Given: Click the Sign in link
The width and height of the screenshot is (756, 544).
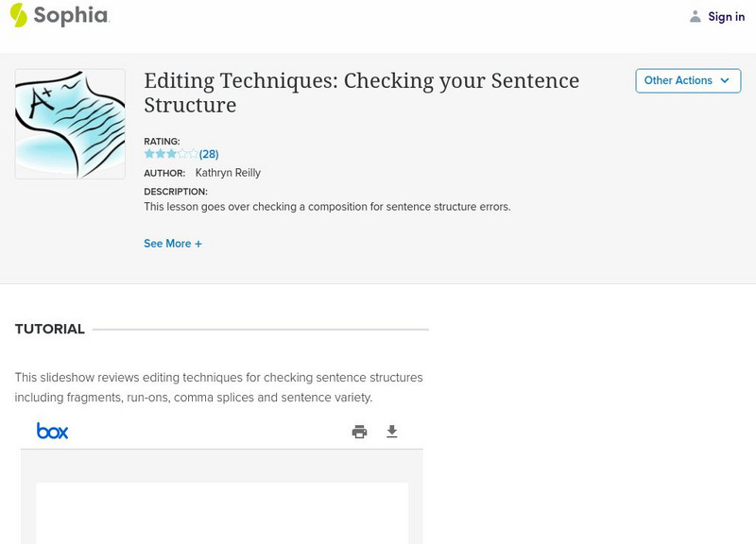Looking at the screenshot, I should pos(727,17).
